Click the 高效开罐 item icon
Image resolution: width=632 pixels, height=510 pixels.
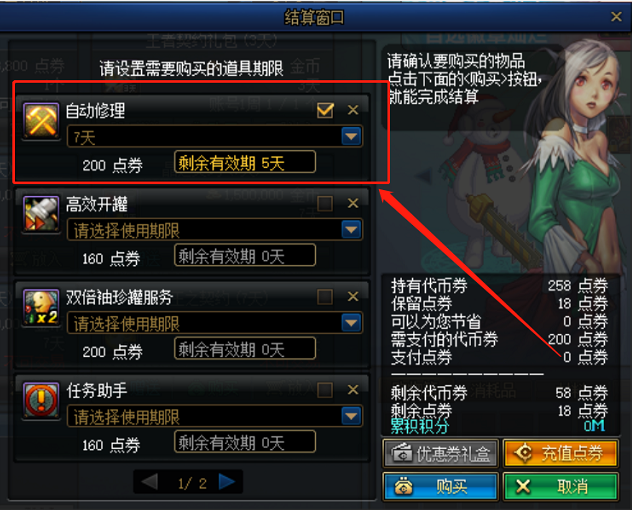41,214
